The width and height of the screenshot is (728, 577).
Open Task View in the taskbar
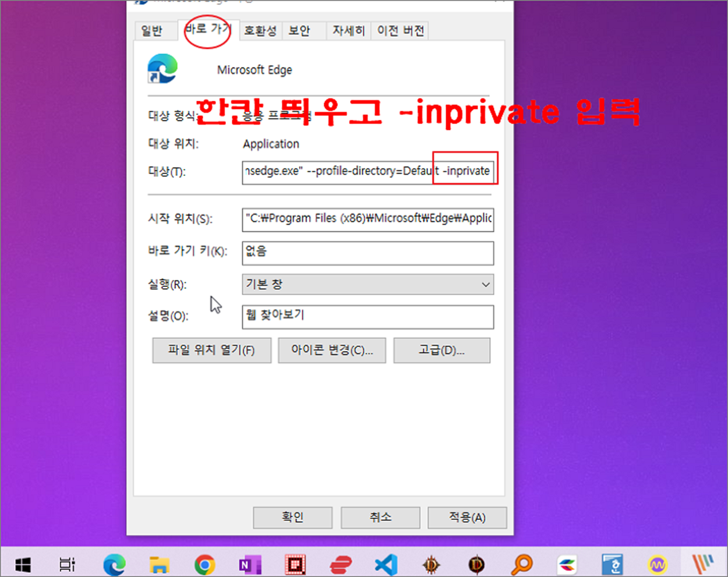click(x=68, y=564)
